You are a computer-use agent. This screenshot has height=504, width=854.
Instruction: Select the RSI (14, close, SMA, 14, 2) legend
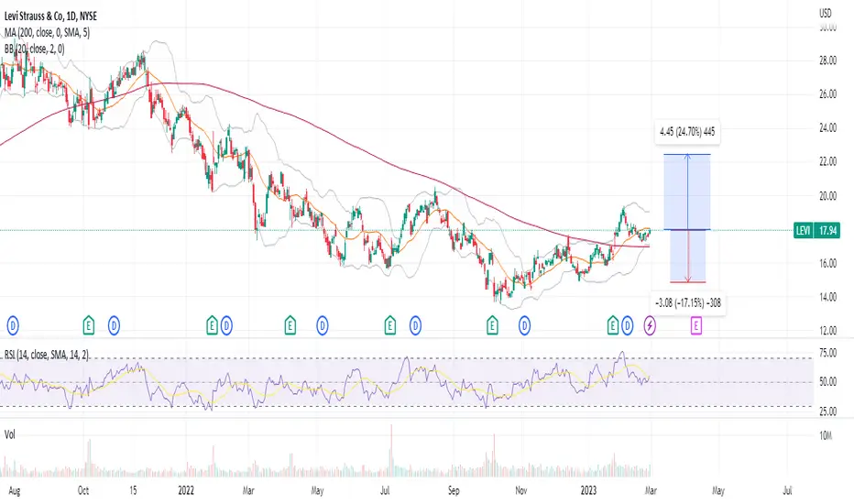[x=47, y=355]
